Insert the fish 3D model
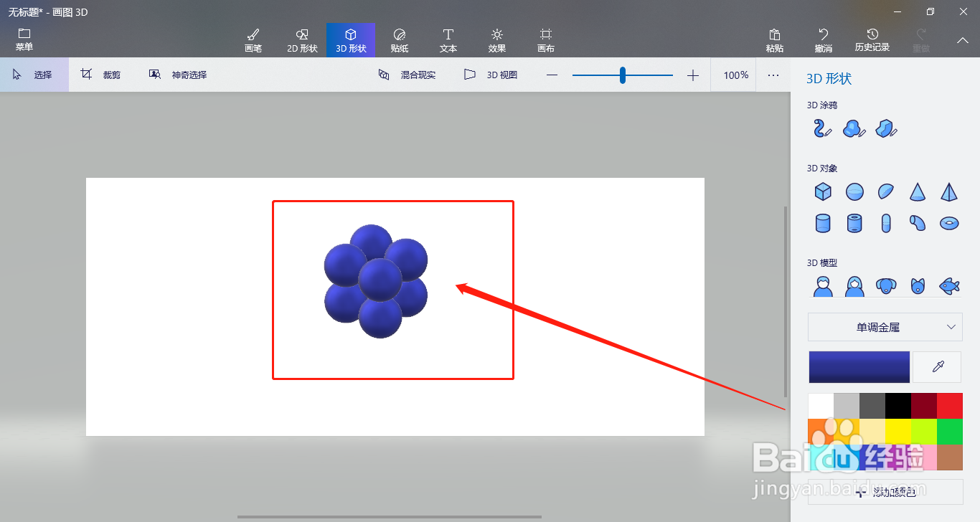The height and width of the screenshot is (522, 980). [949, 286]
